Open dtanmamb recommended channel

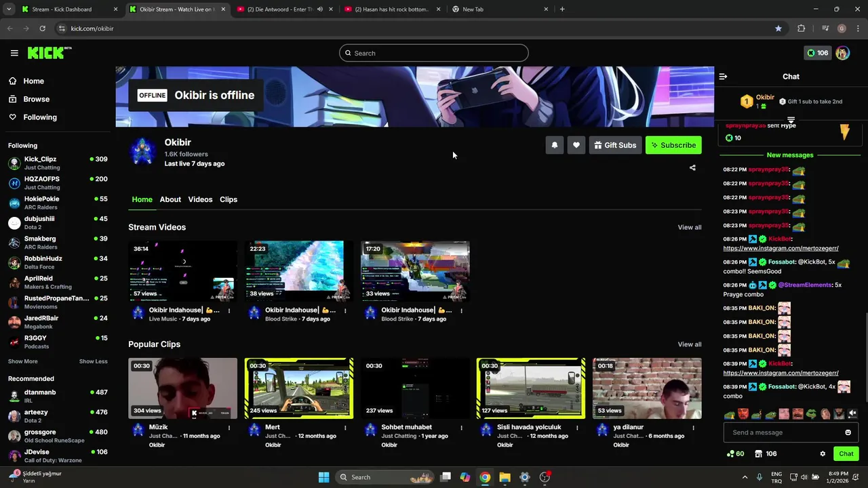pyautogui.click(x=58, y=396)
